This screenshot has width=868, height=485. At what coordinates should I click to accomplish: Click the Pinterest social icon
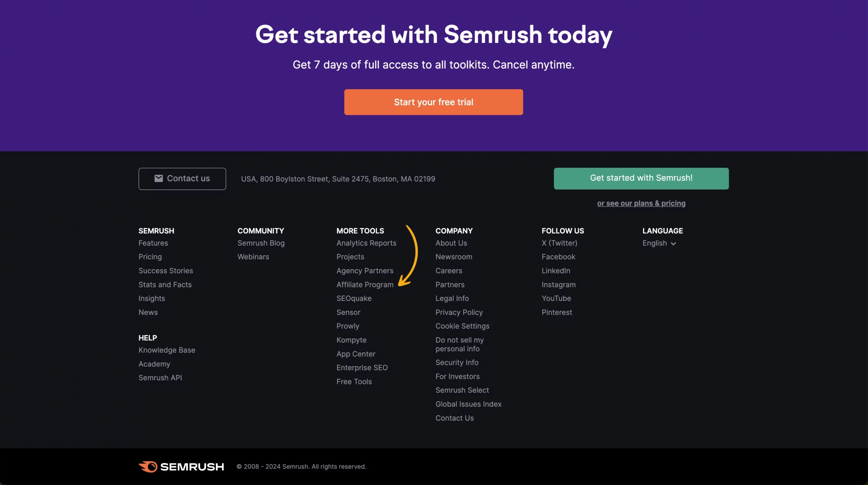coord(557,313)
